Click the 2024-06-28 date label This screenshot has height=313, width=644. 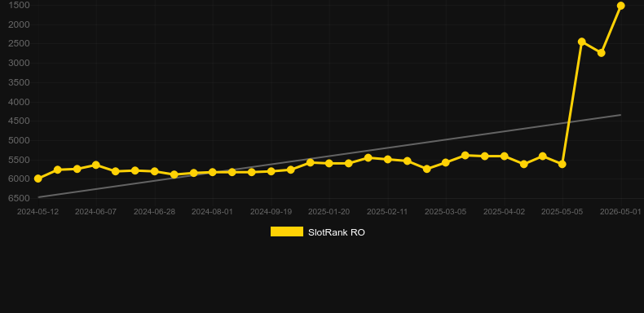[x=154, y=212]
